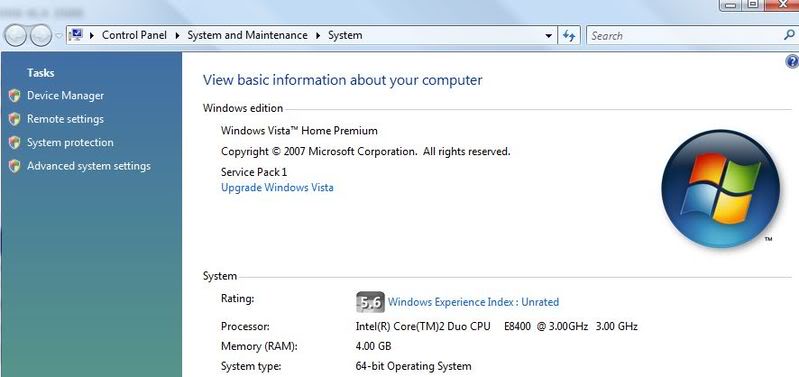
Task: Click Upgrade Windows Vista link
Action: tap(277, 187)
